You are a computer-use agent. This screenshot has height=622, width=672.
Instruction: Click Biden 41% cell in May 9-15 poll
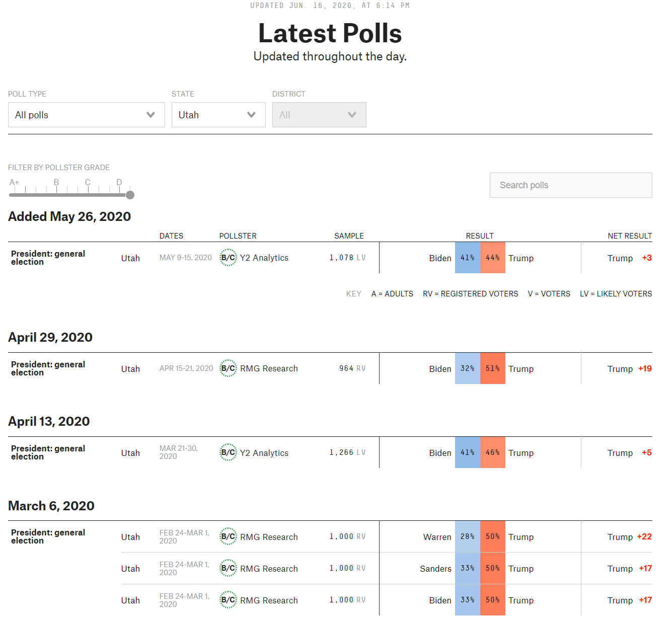point(468,258)
